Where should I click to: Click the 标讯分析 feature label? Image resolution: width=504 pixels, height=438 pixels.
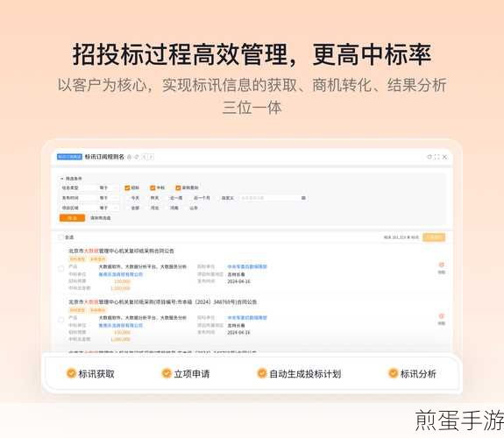coord(418,374)
